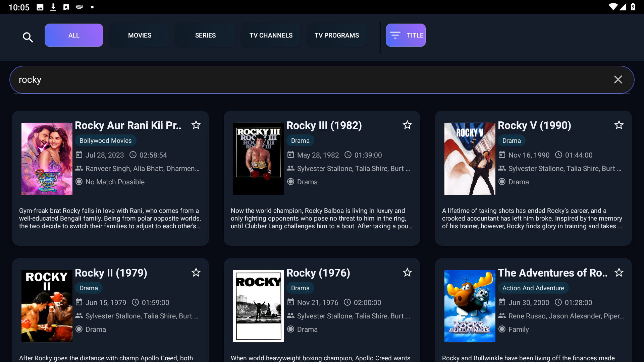
Task: Star the Rocky (1976) entry
Action: point(407,272)
